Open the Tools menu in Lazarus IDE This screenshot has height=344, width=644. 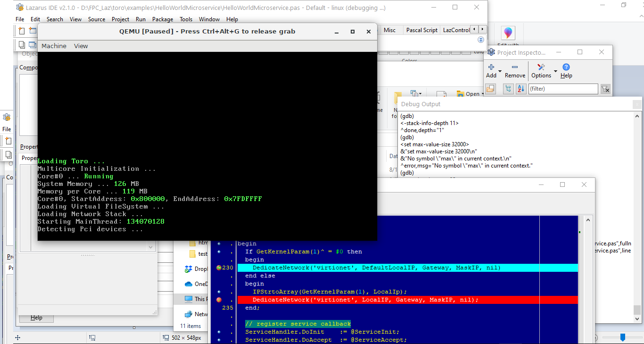pos(186,19)
